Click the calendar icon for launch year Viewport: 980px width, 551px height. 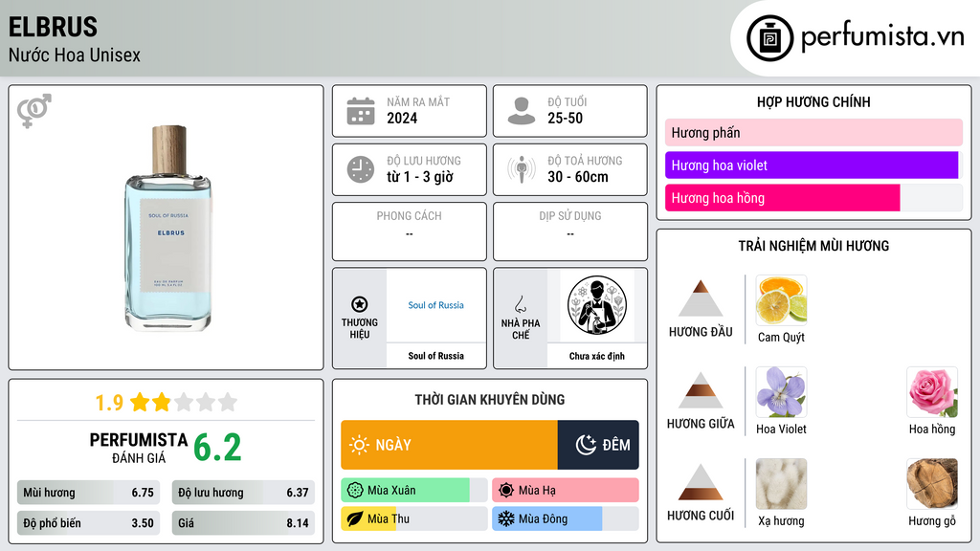(361, 111)
